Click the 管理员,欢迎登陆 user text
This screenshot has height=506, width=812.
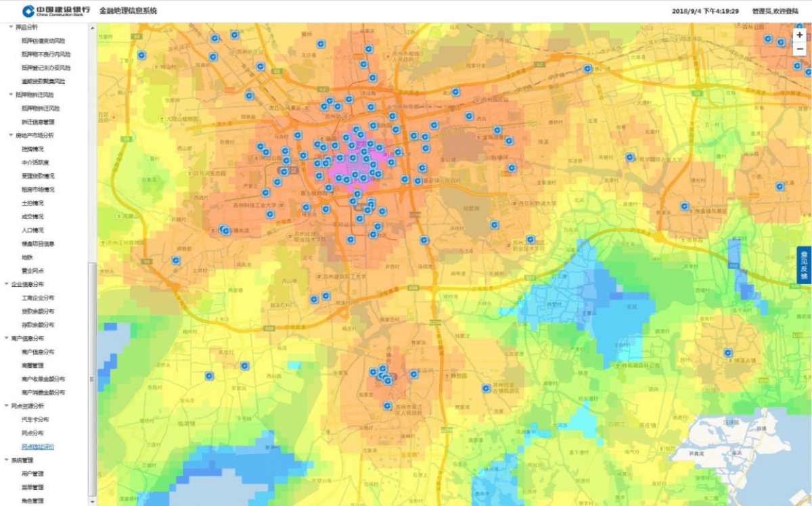774,11
